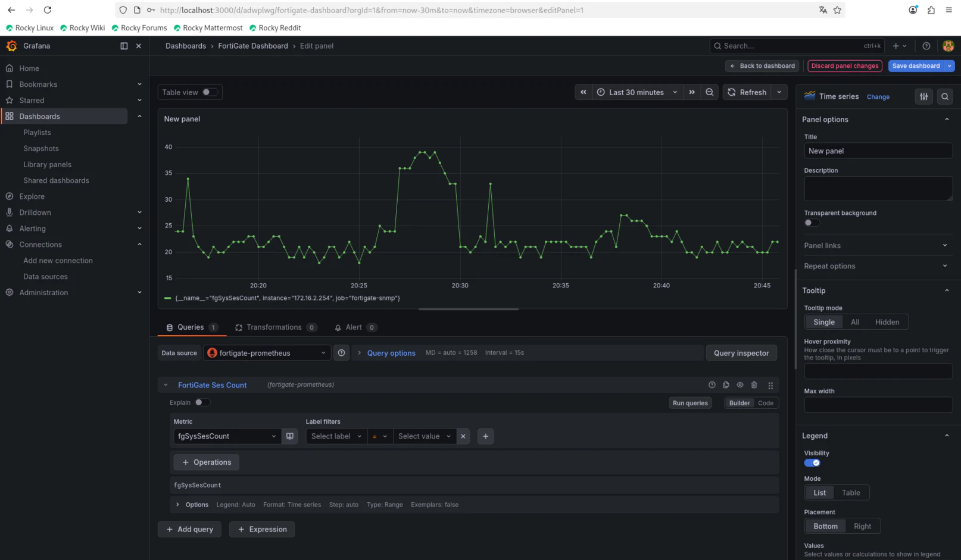The image size is (961, 560).
Task: Open the Select label dropdown
Action: click(336, 436)
